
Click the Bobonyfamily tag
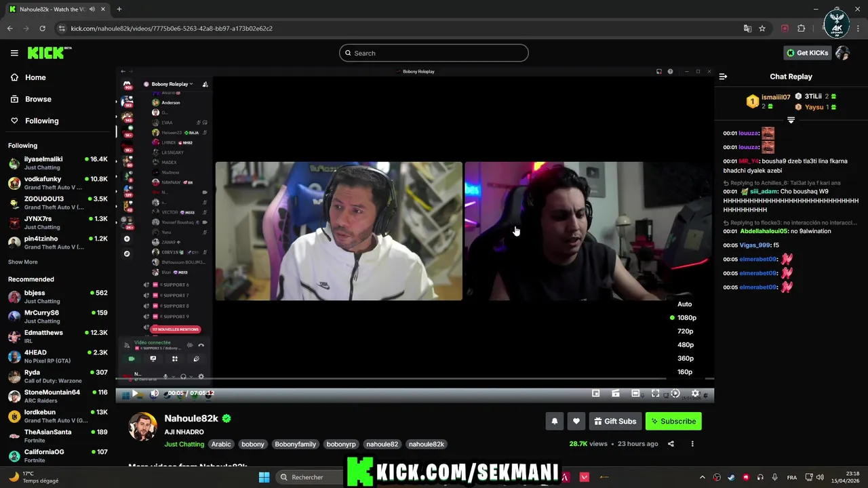click(x=295, y=444)
